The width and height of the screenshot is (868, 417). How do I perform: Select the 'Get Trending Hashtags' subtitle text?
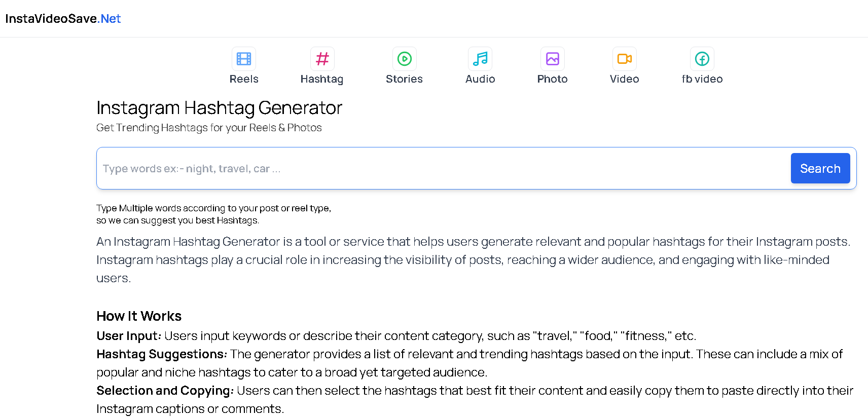(x=209, y=128)
